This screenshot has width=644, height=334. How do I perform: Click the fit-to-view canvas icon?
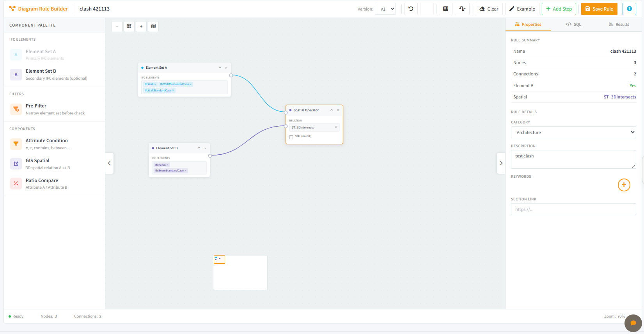[129, 26]
